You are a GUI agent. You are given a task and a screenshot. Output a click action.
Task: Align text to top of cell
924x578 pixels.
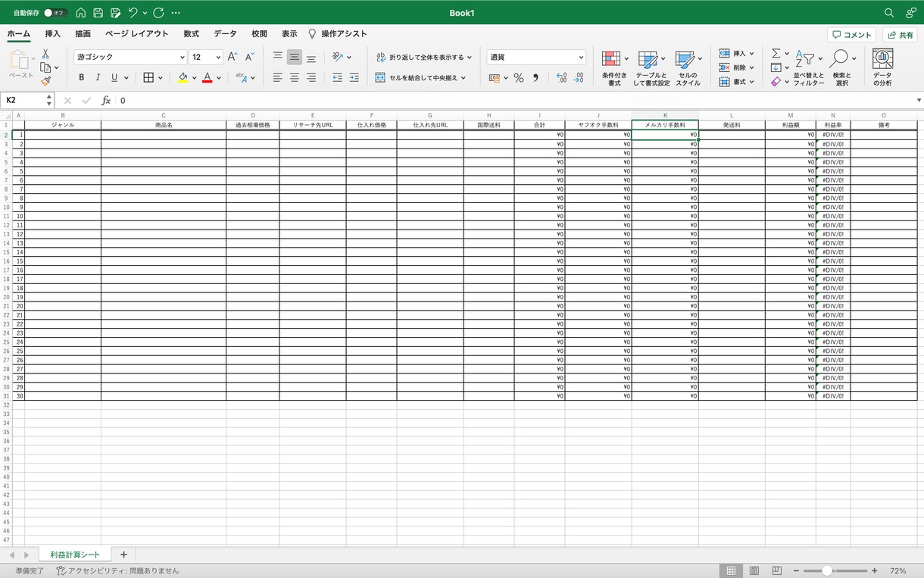pos(278,57)
